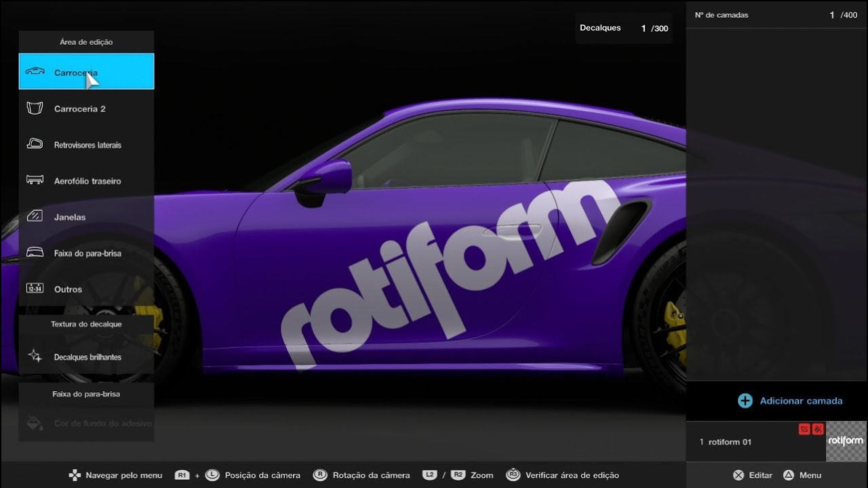The height and width of the screenshot is (488, 868).
Task: Click Menu label in bottom bar
Action: click(x=810, y=475)
